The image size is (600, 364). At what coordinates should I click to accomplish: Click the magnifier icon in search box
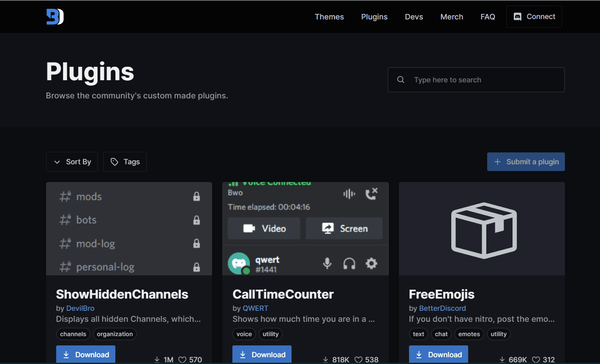pos(401,80)
